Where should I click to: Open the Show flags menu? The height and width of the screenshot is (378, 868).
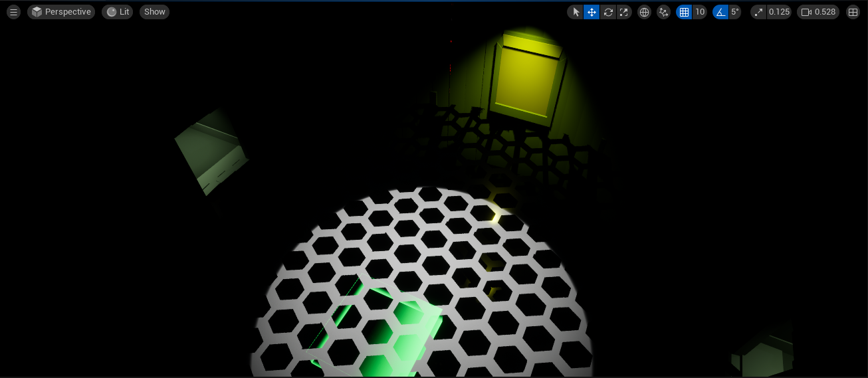pyautogui.click(x=154, y=12)
